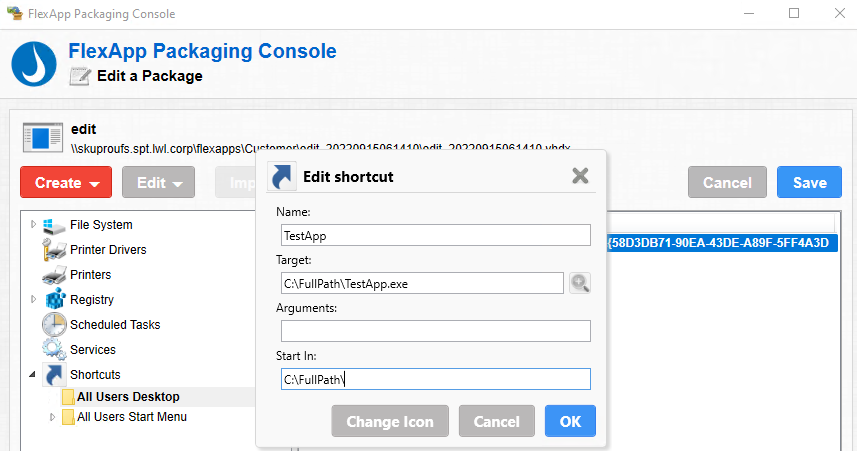Click the Registry cubes icon
The height and width of the screenshot is (451, 857).
[55, 300]
